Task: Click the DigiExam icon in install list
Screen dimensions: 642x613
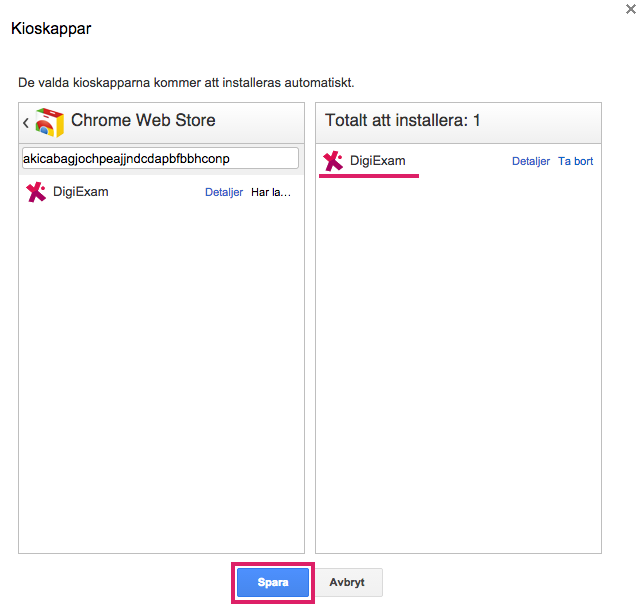Action: 333,161
